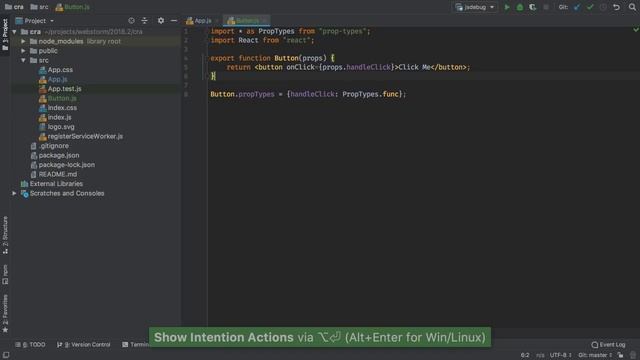Viewport: 640px width, 360px height.
Task: Click the line 4 gutter number
Action: pyautogui.click(x=186, y=58)
